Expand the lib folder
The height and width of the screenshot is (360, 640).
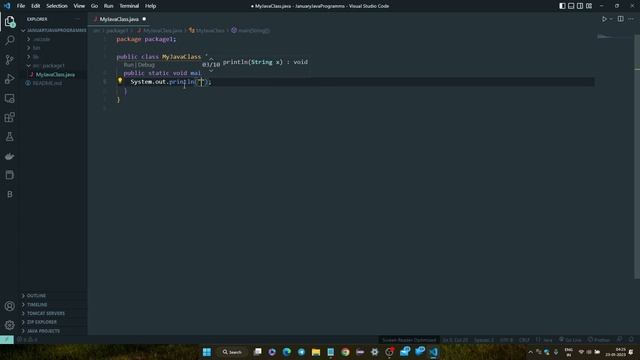[x=53, y=57]
